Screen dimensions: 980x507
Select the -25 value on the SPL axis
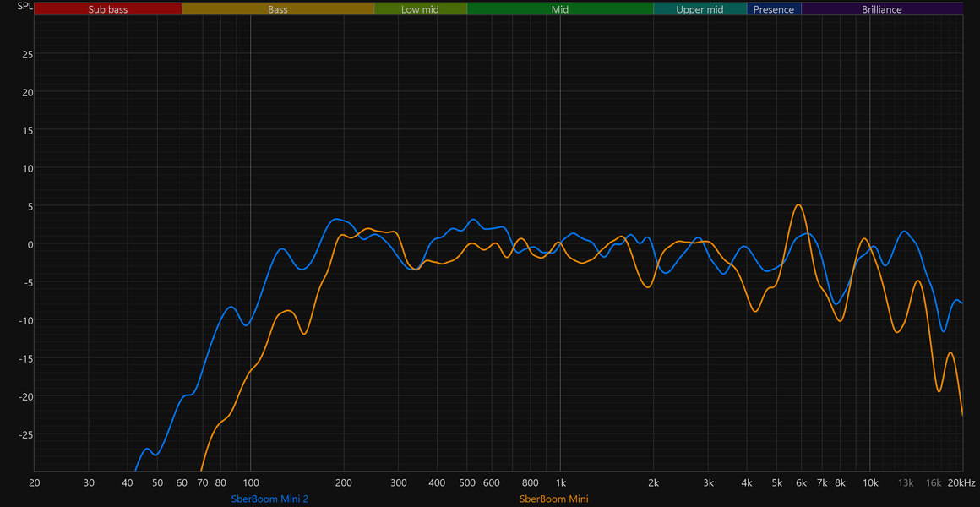(27, 434)
